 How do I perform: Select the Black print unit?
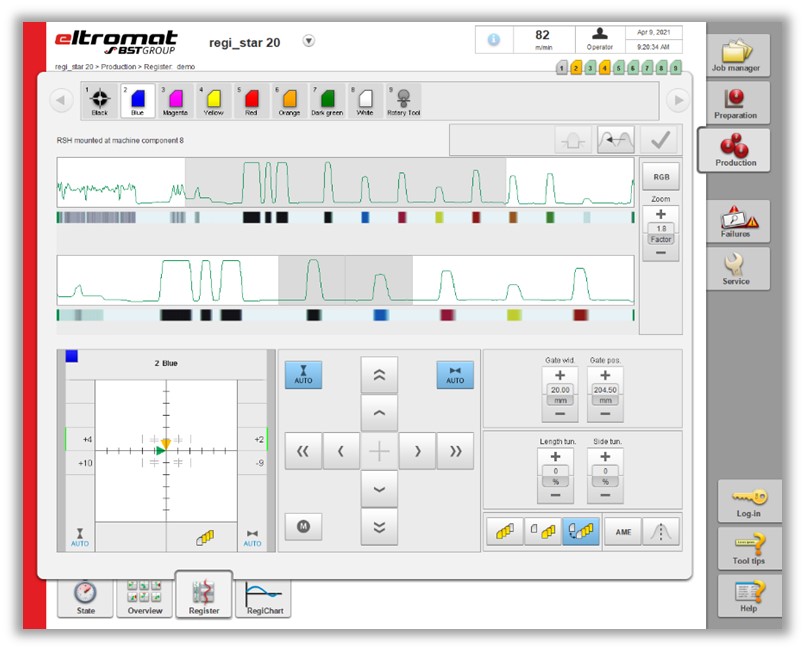tap(100, 101)
